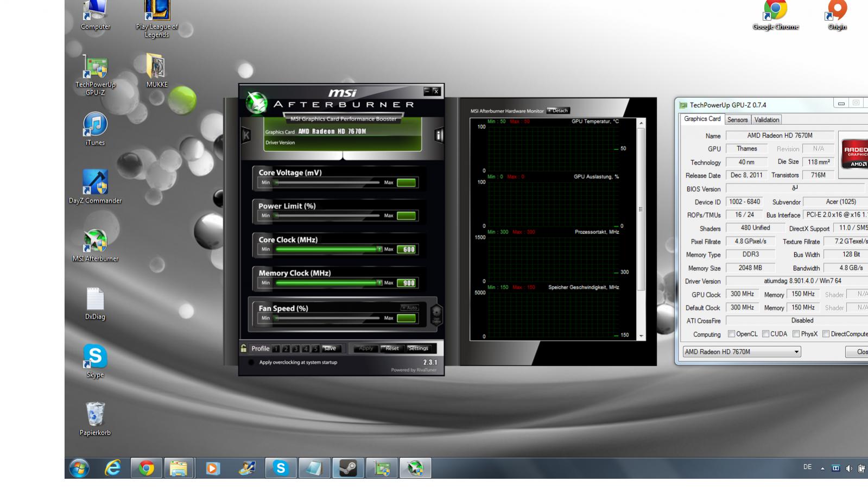Launch MSI Afterburner desktop shortcut

click(95, 245)
